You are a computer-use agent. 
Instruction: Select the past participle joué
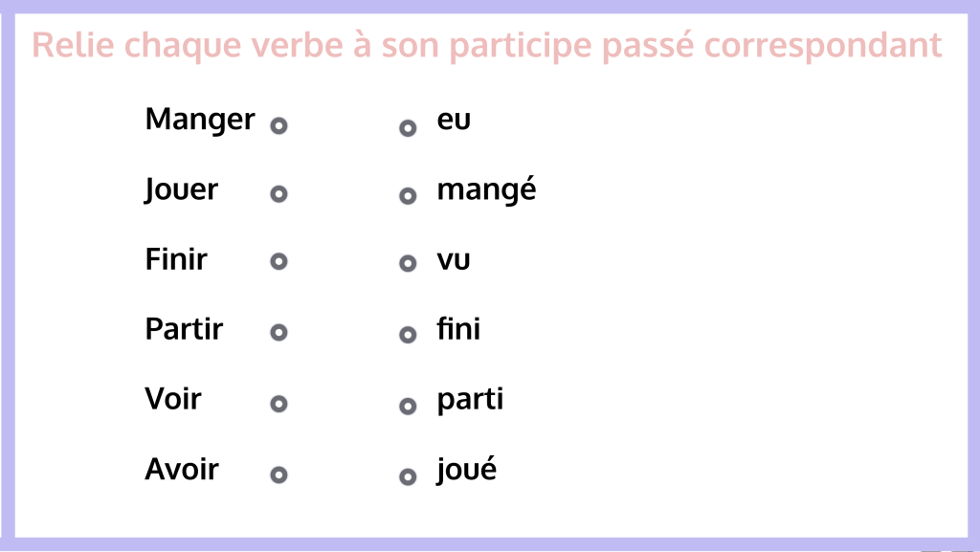[x=466, y=471]
